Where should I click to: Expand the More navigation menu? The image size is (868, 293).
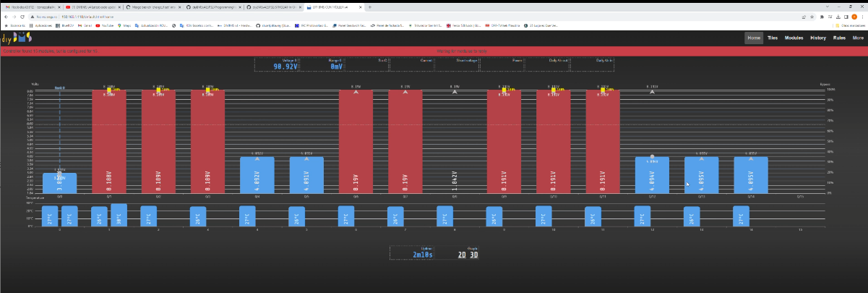[858, 38]
